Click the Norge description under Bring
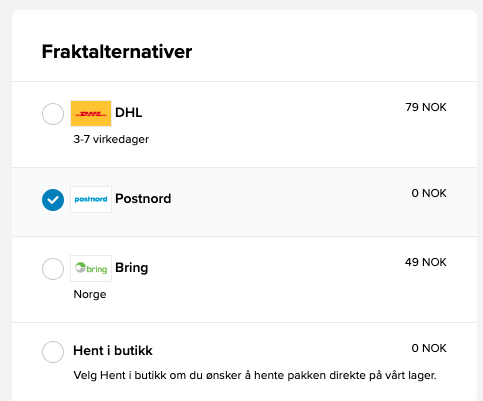The height and width of the screenshot is (401, 483). coord(90,294)
